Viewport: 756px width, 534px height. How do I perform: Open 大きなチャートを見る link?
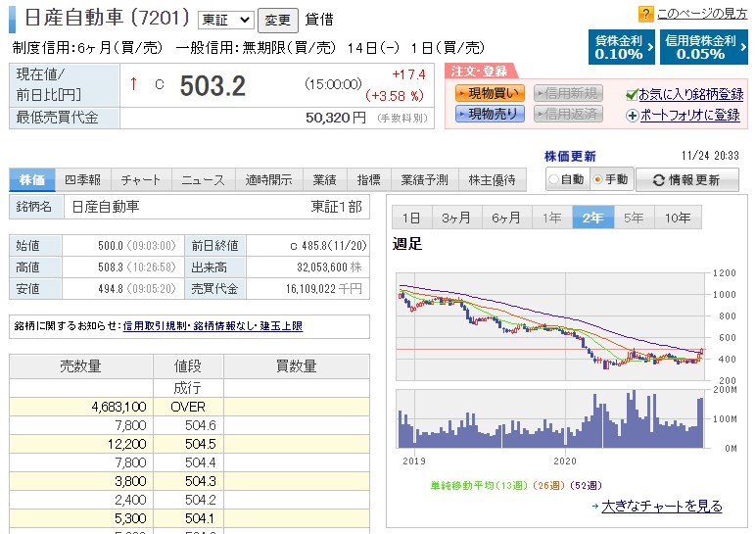(x=662, y=506)
